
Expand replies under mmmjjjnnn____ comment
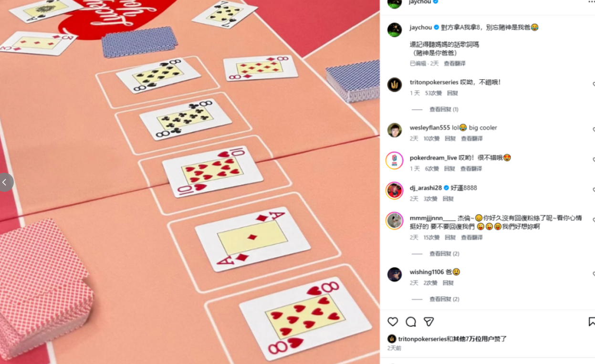point(444,253)
